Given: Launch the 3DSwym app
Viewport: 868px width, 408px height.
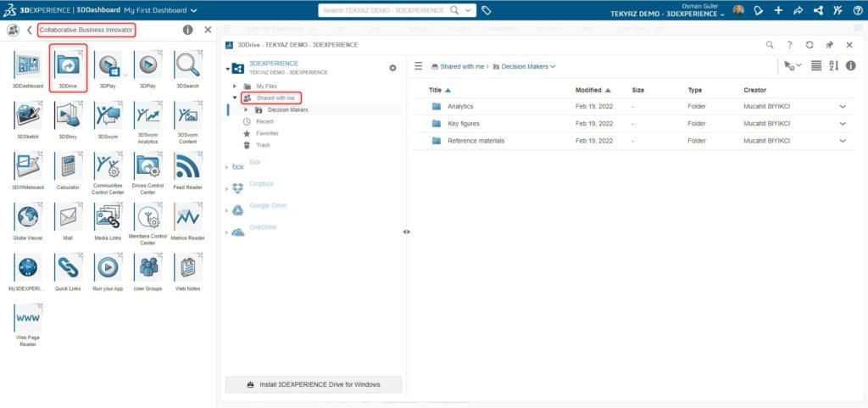Looking at the screenshot, I should pyautogui.click(x=108, y=115).
